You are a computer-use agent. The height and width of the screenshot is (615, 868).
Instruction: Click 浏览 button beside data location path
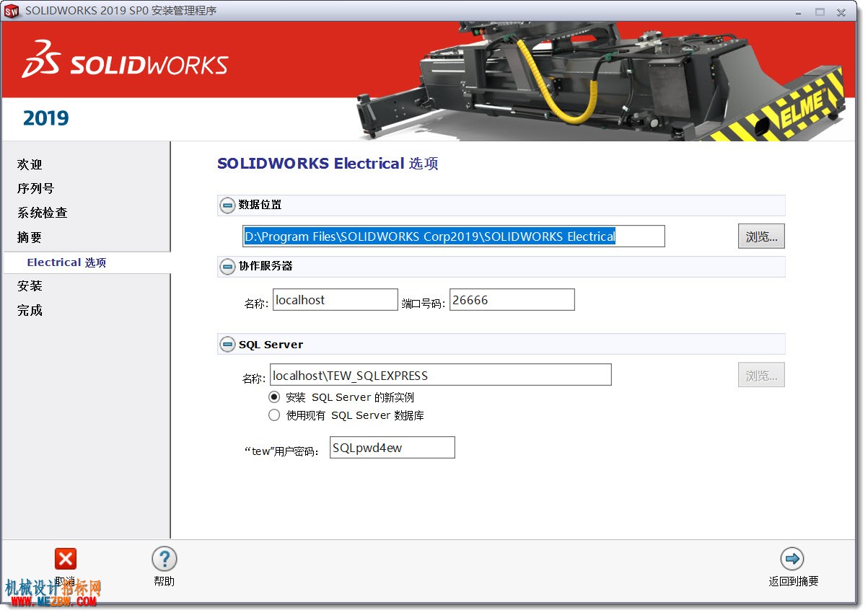coord(761,236)
